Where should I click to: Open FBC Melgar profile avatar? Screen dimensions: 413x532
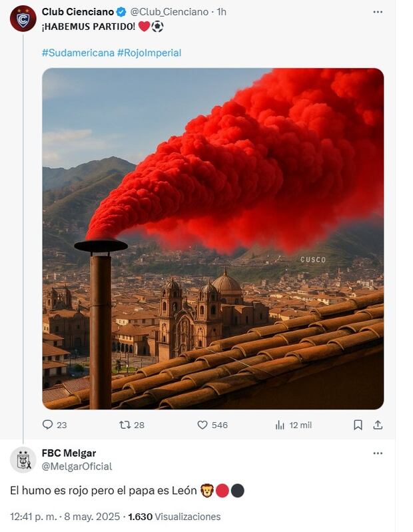(23, 459)
